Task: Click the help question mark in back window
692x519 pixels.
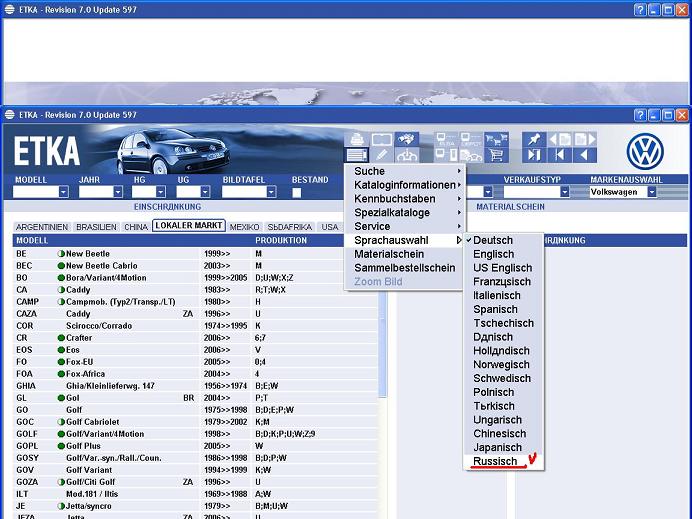Action: tap(640, 10)
